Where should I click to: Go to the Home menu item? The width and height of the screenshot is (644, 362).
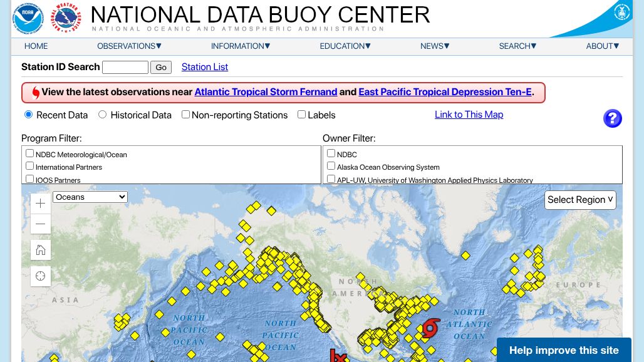point(36,46)
